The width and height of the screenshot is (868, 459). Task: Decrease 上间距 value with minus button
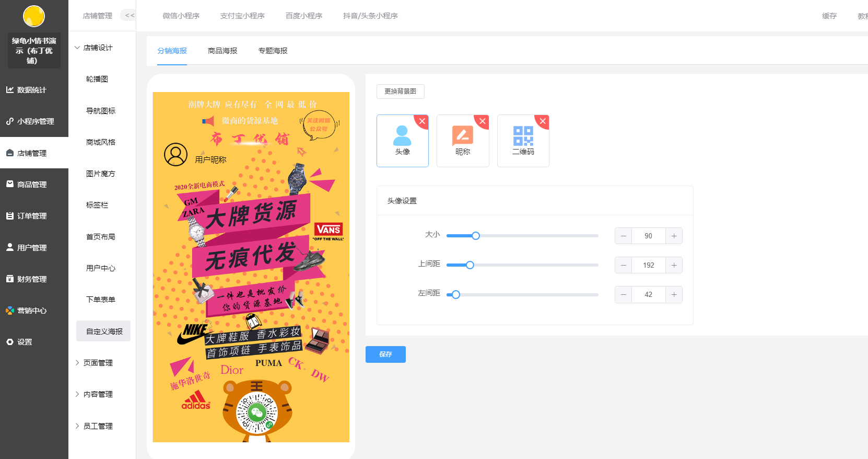pos(623,265)
